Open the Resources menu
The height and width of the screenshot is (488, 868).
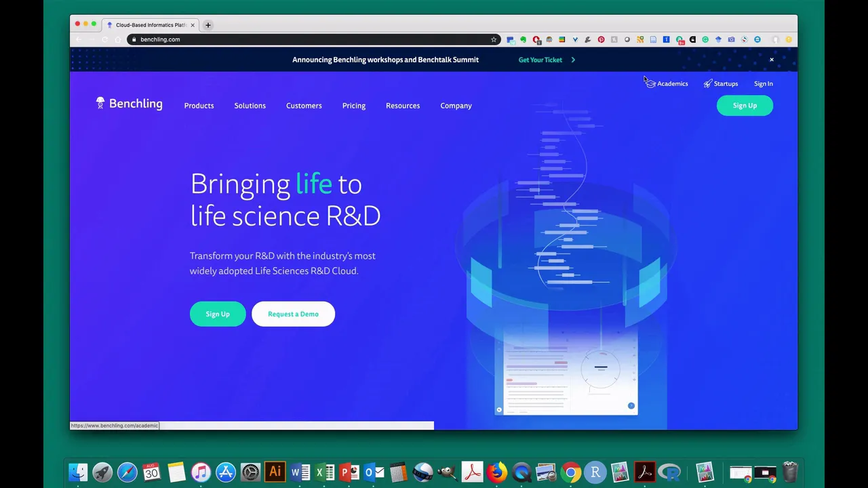[403, 106]
